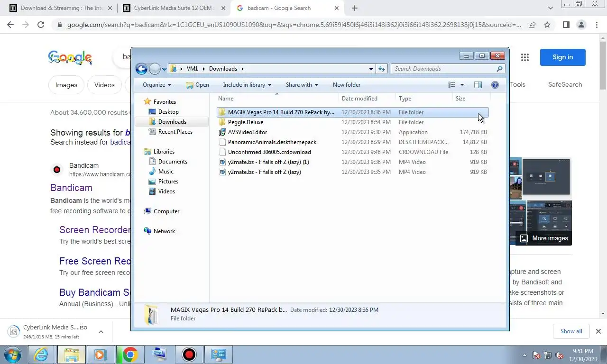
Task: Switch to CyberLink Media Suite 12 tab
Action: (x=174, y=8)
